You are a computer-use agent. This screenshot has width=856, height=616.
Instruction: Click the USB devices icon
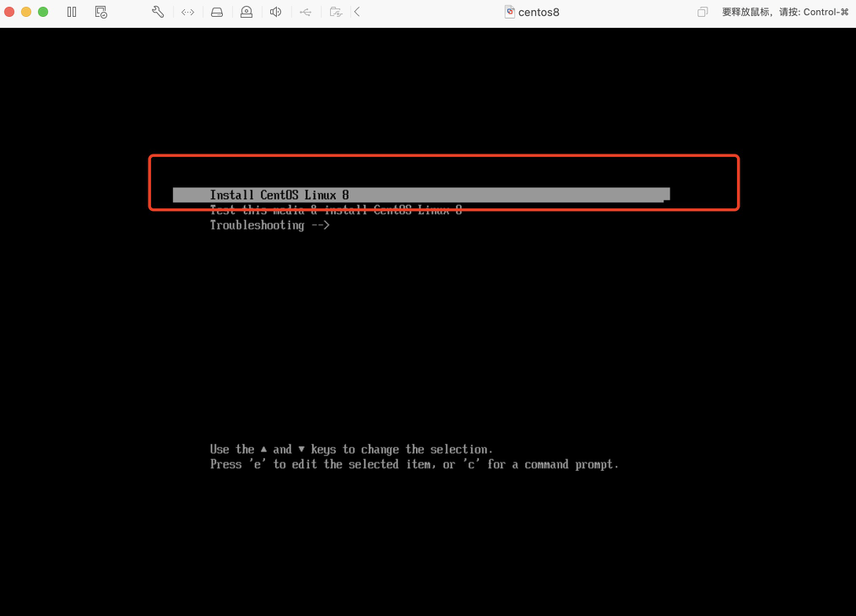306,12
